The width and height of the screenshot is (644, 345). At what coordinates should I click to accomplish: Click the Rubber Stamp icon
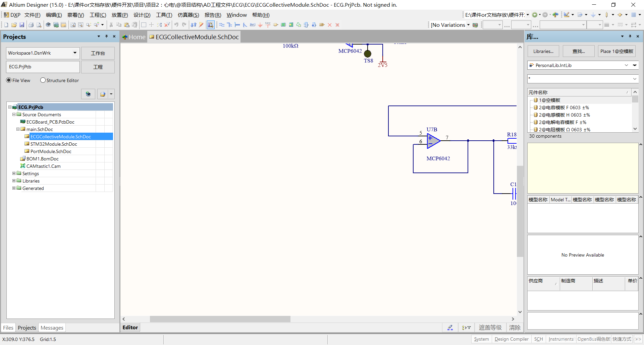tap(135, 25)
